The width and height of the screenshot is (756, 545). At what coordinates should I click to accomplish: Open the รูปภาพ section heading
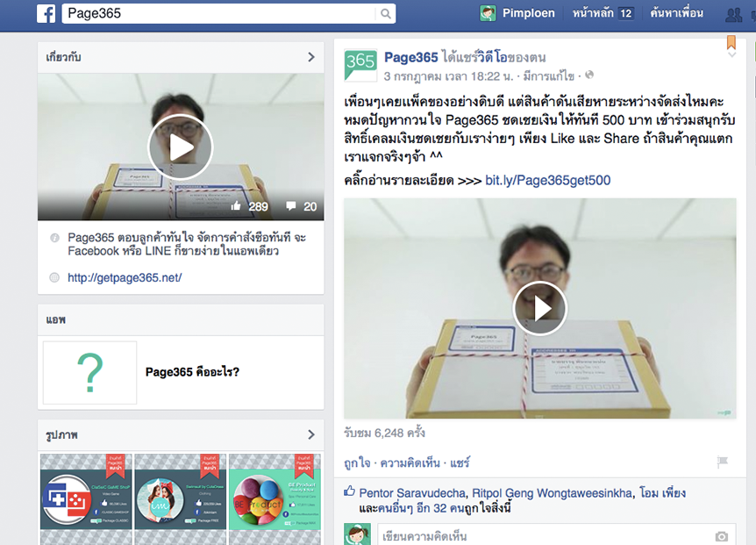tap(61, 435)
